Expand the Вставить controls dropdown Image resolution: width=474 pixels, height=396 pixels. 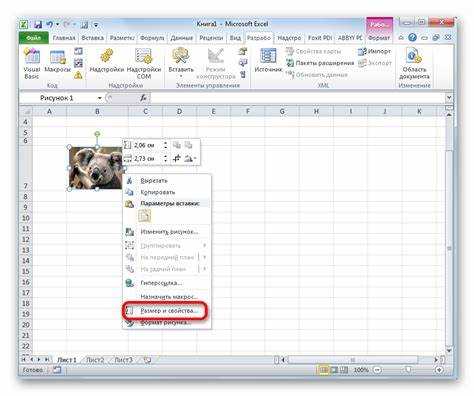(181, 76)
